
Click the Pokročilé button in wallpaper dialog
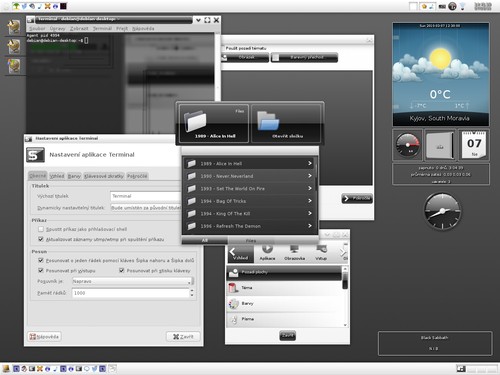coord(357,199)
